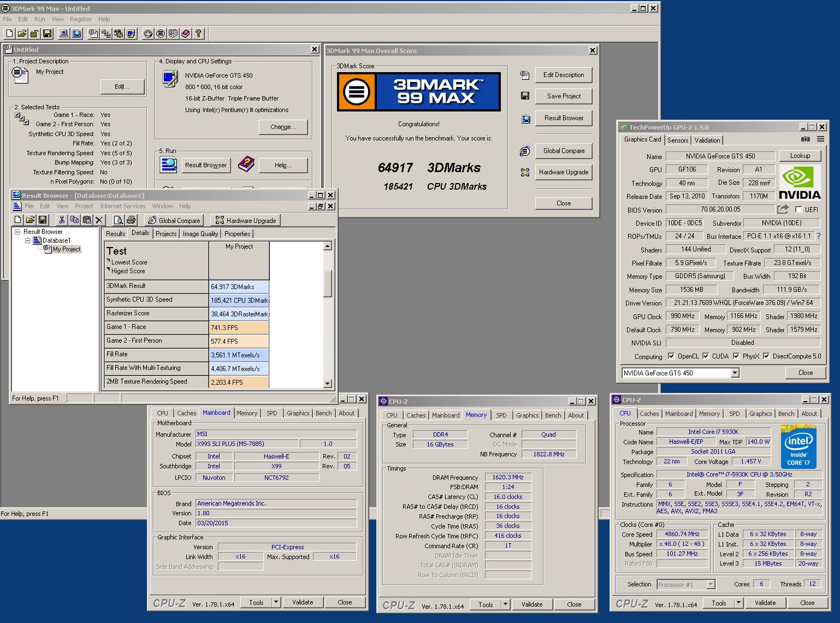Click the 3DMark striped-circle logo toolbar icon

point(161,34)
